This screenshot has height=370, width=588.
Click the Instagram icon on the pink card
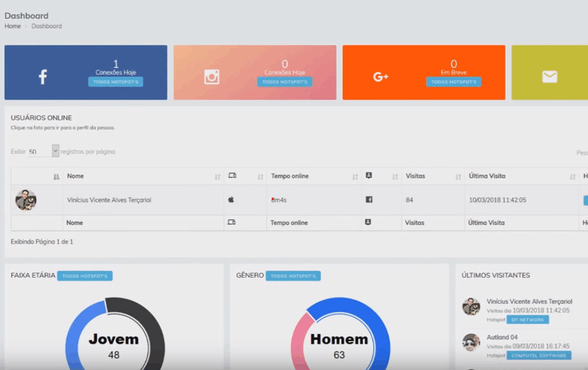click(x=211, y=77)
